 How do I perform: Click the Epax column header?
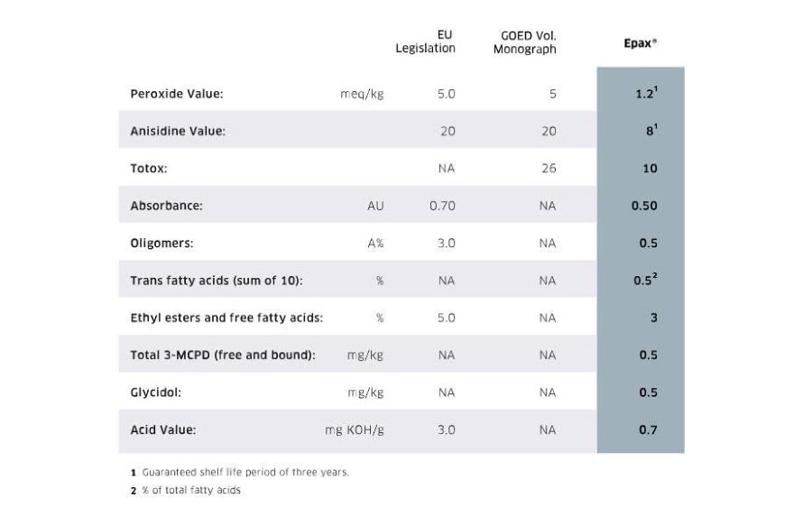(640, 42)
